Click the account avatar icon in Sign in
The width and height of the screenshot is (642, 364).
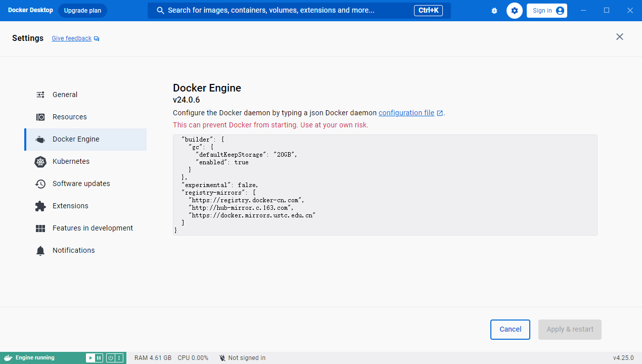(560, 11)
